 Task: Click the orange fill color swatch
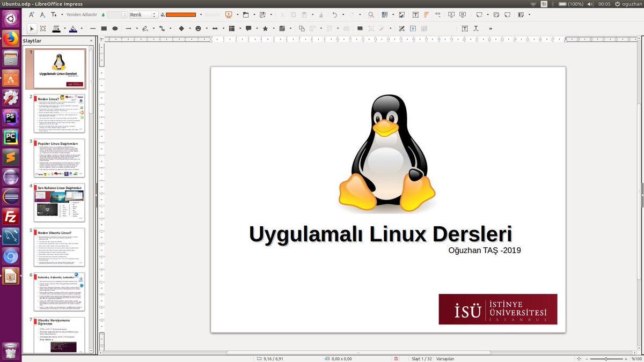[x=180, y=14]
